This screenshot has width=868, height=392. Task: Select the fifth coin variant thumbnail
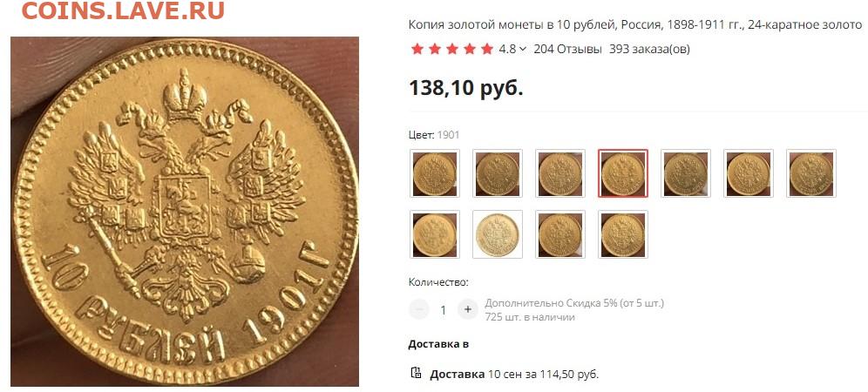click(686, 173)
